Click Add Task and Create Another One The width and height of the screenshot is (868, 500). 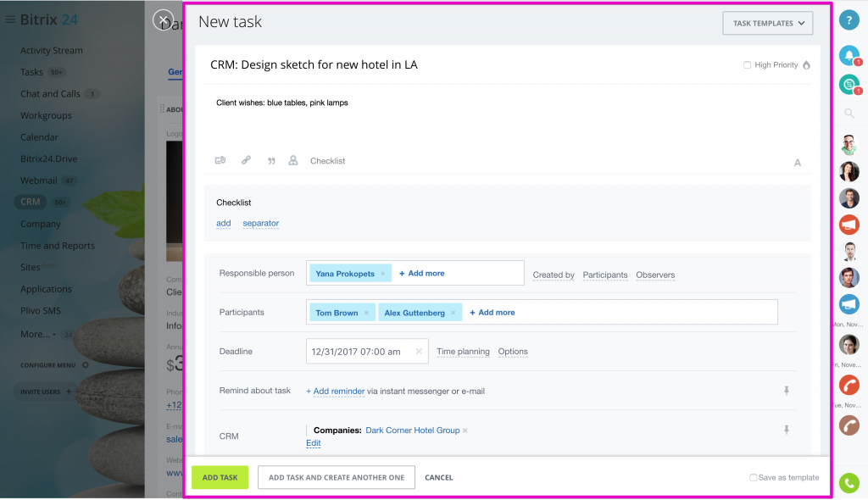(x=337, y=477)
